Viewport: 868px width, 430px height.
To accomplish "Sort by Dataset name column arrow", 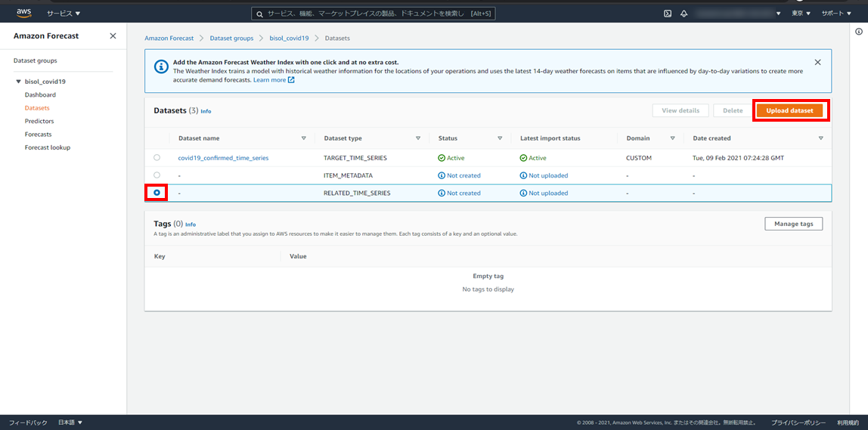I will [304, 138].
